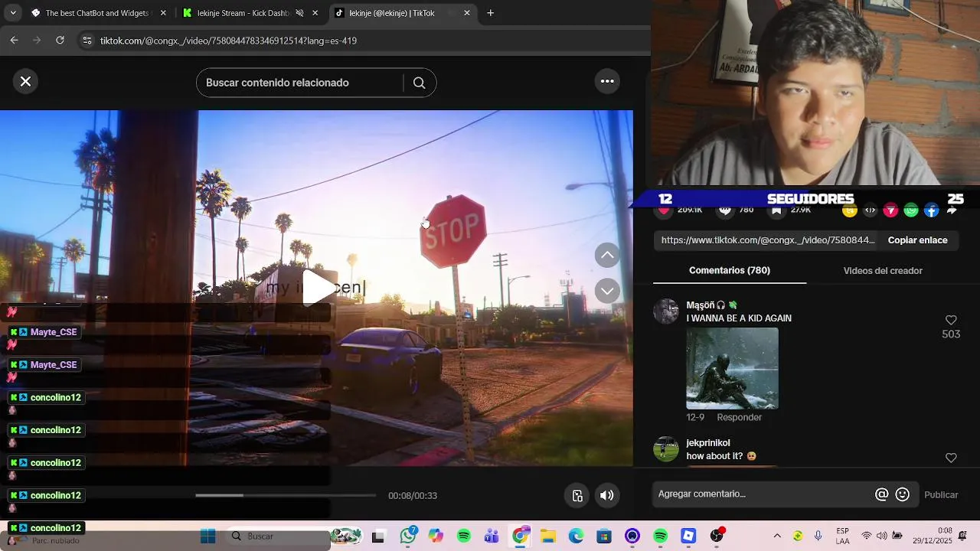980x551 pixels.
Task: Open Mąşōñ's profile avatar
Action: [666, 311]
